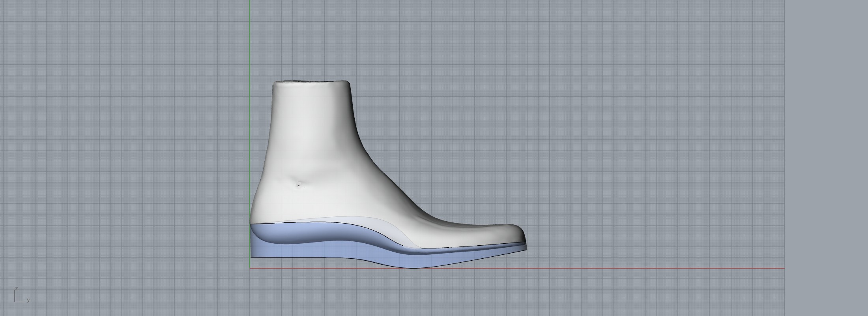
Task: Click the lowest point of the sole's bottom edge
Action: coord(412,268)
